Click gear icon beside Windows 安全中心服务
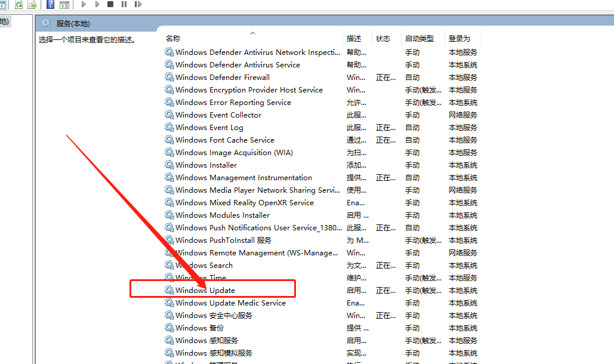Image resolution: width=614 pixels, height=364 pixels. pyautogui.click(x=169, y=315)
